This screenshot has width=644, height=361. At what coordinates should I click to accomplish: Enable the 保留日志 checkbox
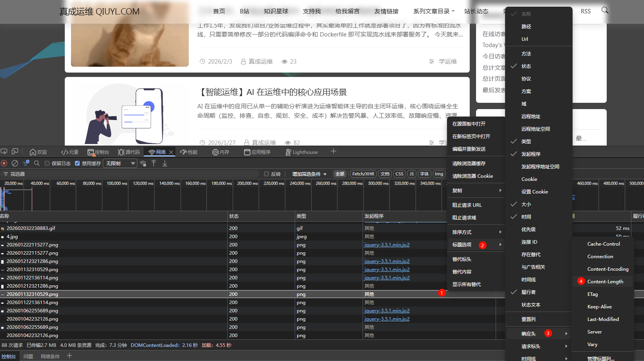47,163
